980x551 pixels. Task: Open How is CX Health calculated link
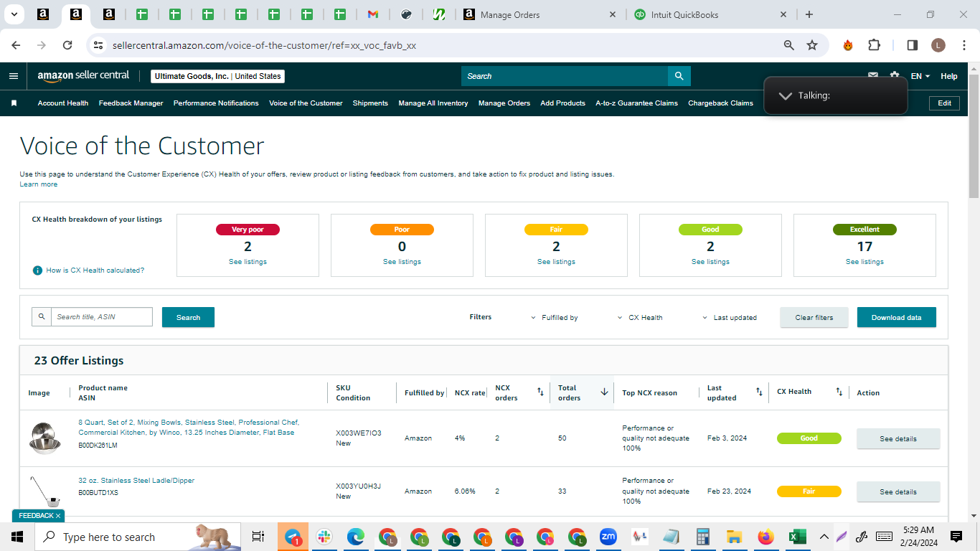pyautogui.click(x=95, y=270)
